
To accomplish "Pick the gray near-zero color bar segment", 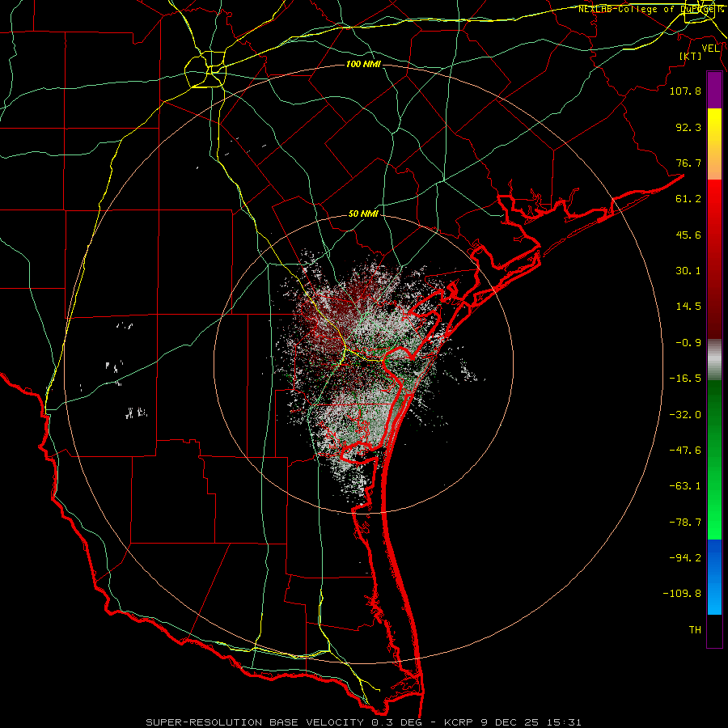I will (x=714, y=360).
